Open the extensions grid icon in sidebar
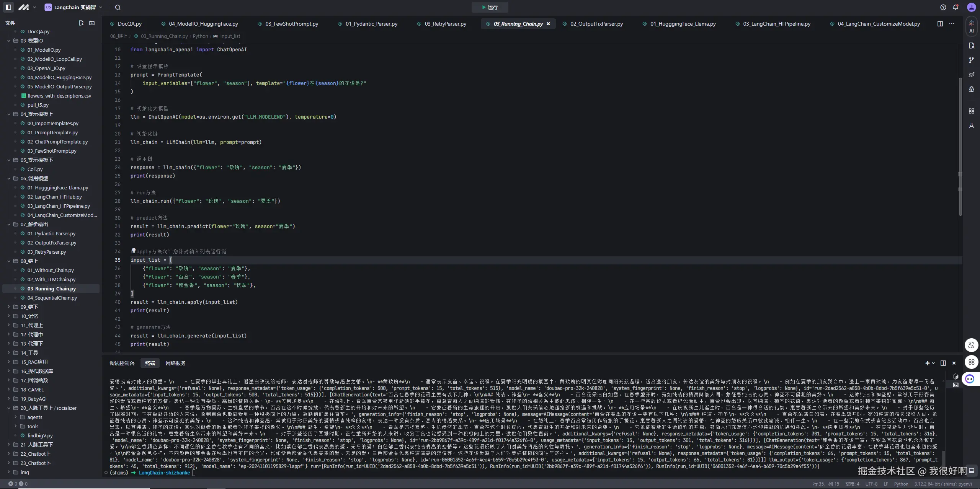This screenshot has width=980, height=489. point(971,111)
